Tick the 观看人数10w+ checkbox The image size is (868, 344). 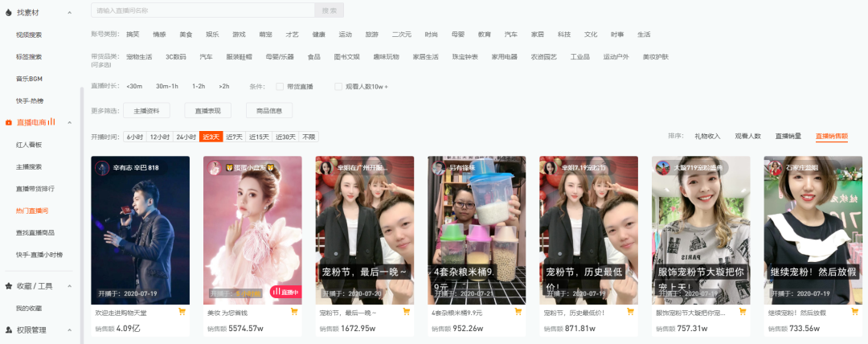point(338,87)
